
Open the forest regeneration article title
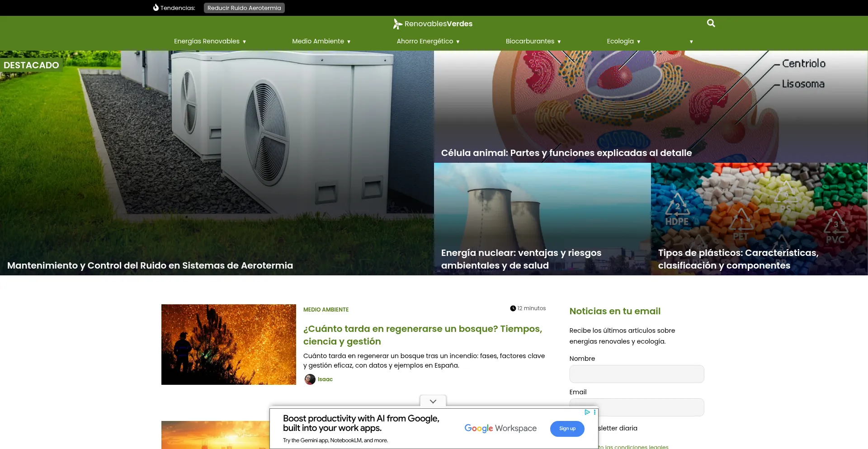tap(422, 335)
